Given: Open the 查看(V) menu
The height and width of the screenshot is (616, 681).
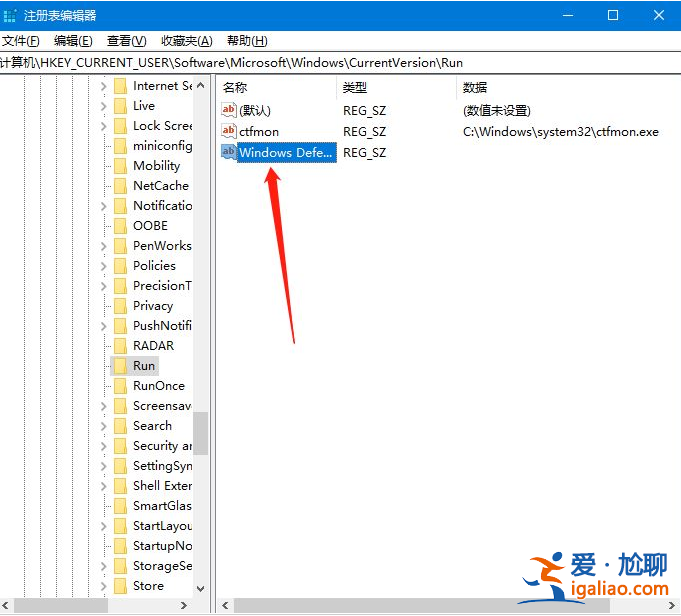Looking at the screenshot, I should 126,41.
